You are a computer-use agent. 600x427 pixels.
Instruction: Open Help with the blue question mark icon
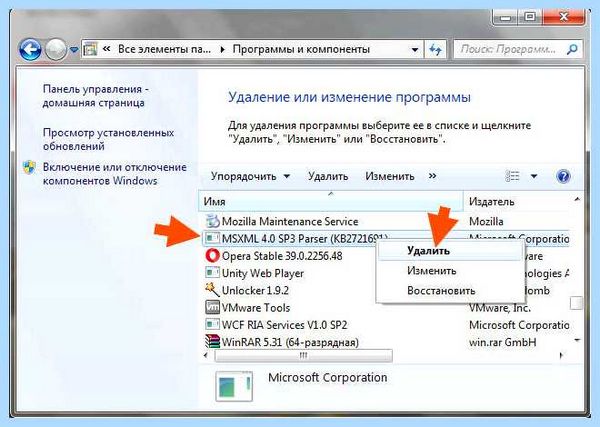pyautogui.click(x=563, y=176)
